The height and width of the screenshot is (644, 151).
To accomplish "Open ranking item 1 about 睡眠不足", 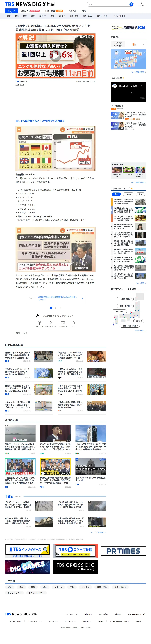I will coord(128,202).
